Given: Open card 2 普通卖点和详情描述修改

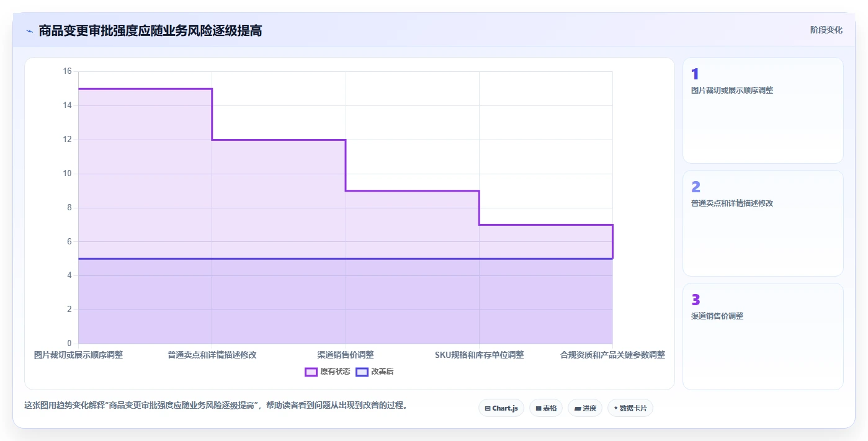Looking at the screenshot, I should coord(763,223).
